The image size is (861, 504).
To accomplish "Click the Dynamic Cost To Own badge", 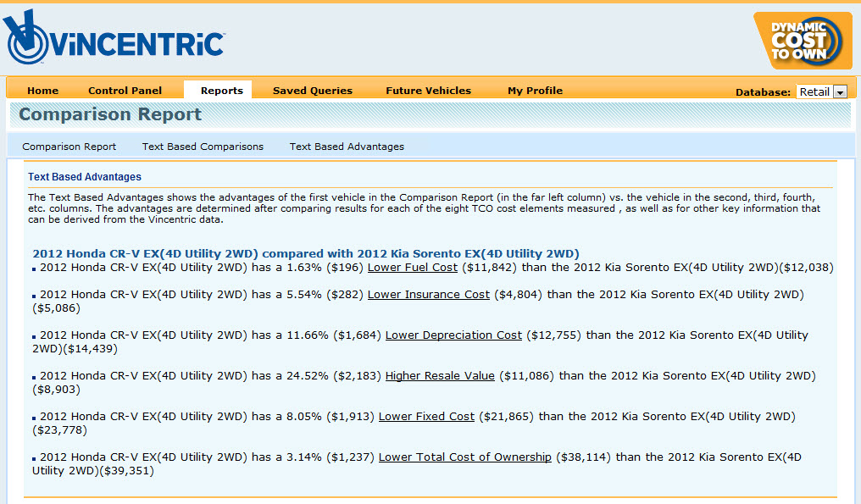I will (803, 41).
